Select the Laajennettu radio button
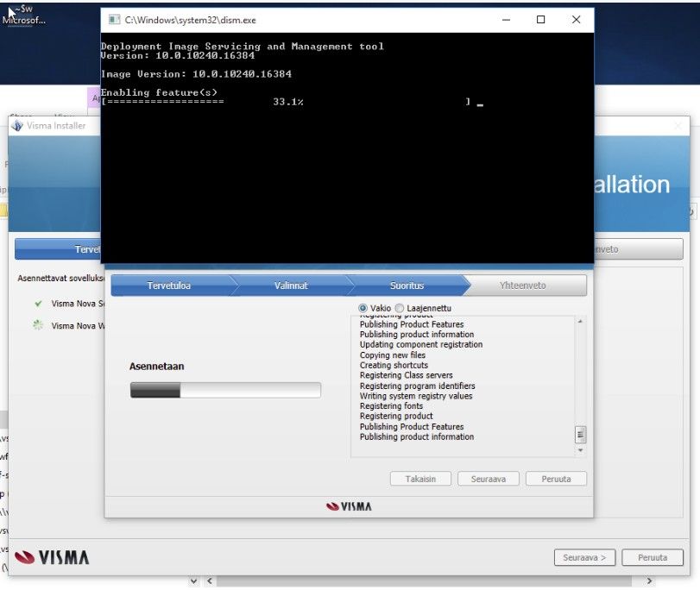This screenshot has width=700, height=590. tap(399, 308)
